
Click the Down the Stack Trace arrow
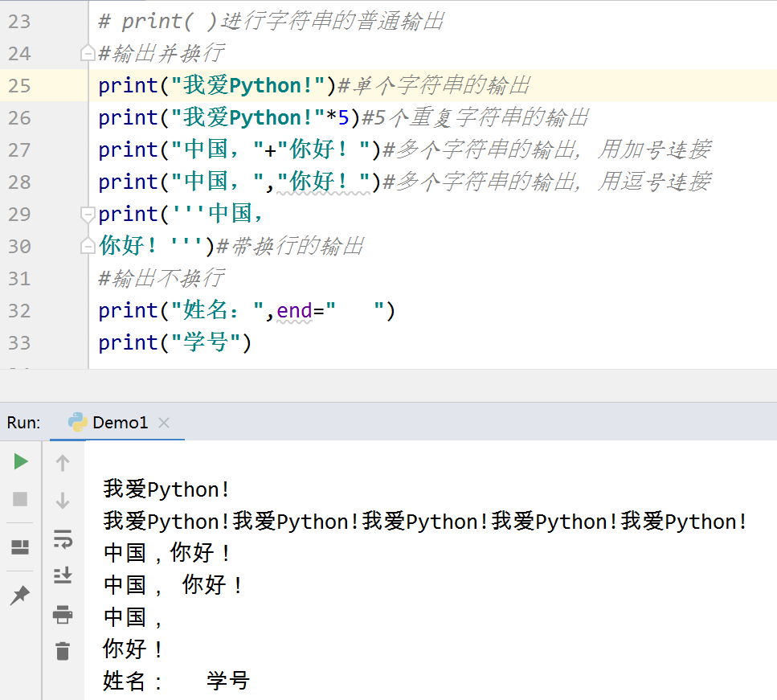63,497
